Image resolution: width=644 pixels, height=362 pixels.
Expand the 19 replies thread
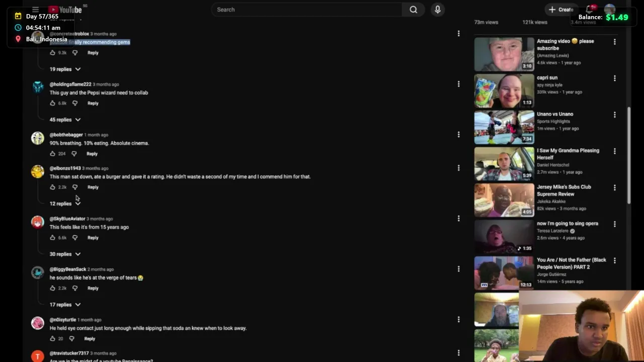pyautogui.click(x=65, y=69)
